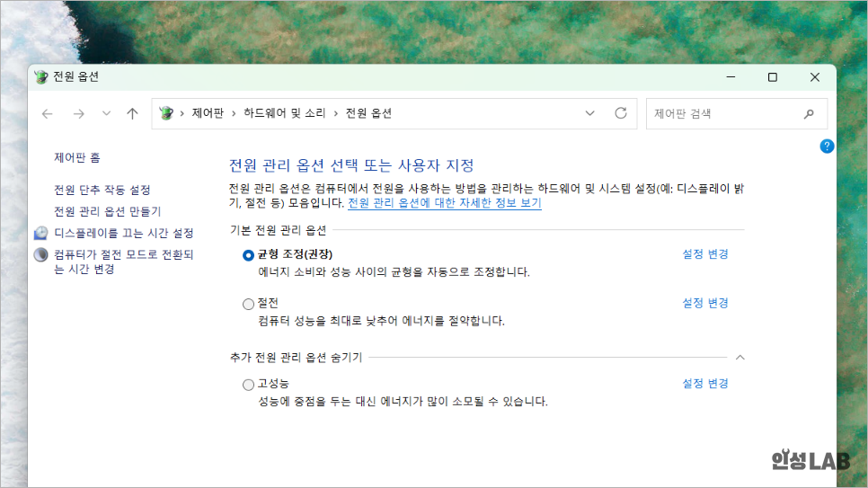The image size is (868, 488).
Task: Open help with the blue question icon
Action: pyautogui.click(x=827, y=146)
